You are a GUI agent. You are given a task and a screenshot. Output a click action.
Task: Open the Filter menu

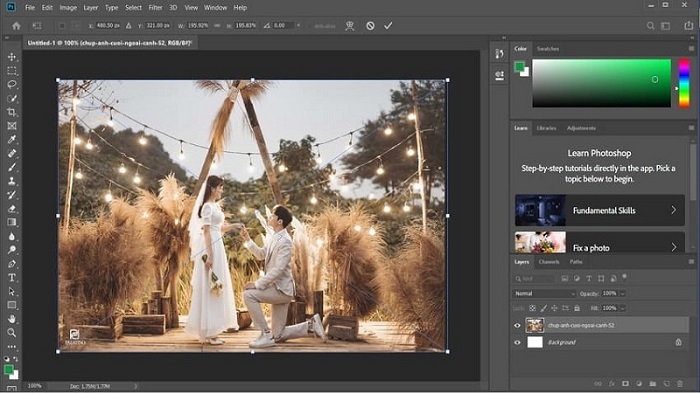[155, 8]
